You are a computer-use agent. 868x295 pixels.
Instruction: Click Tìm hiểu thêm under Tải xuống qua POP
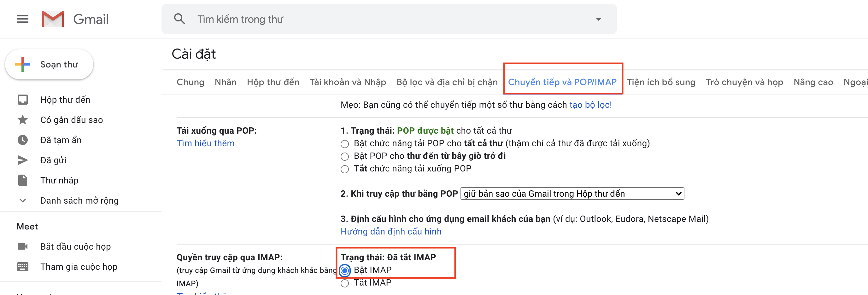(x=206, y=143)
